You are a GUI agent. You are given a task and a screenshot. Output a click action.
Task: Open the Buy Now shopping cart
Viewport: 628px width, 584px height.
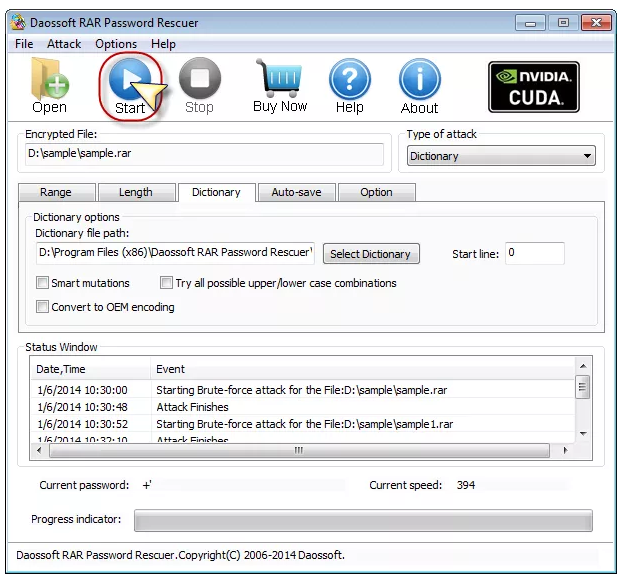pos(280,85)
